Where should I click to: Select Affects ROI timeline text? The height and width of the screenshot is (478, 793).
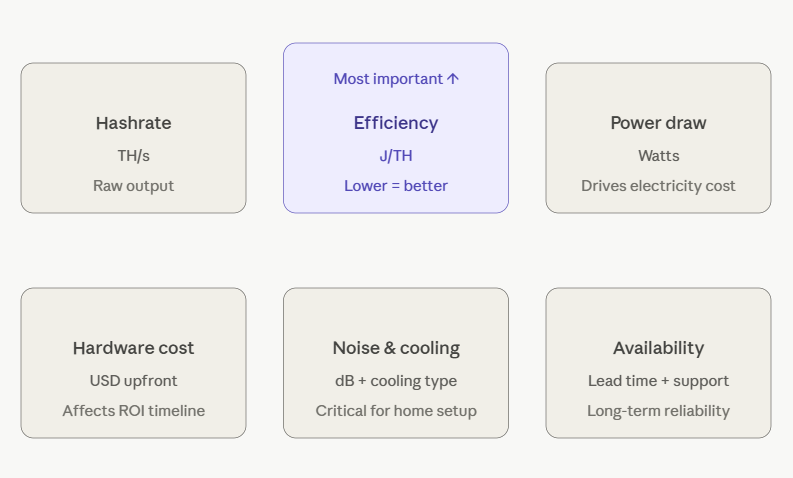point(134,411)
